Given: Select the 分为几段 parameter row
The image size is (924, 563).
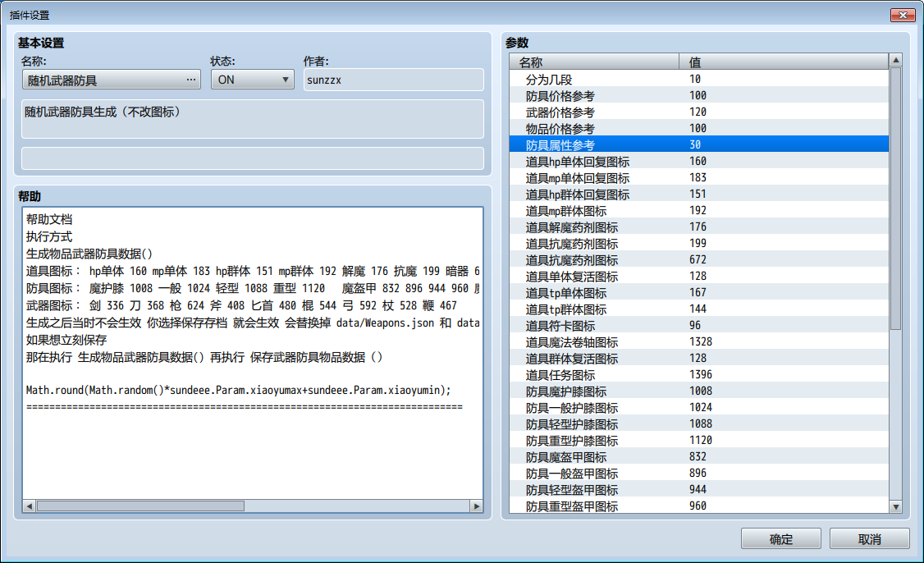Looking at the screenshot, I should pyautogui.click(x=699, y=79).
